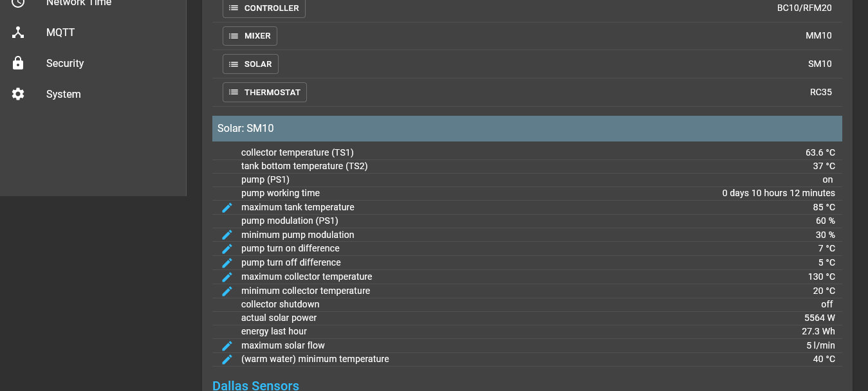Click the Network Time clock icon
The height and width of the screenshot is (391, 868).
[17, 4]
